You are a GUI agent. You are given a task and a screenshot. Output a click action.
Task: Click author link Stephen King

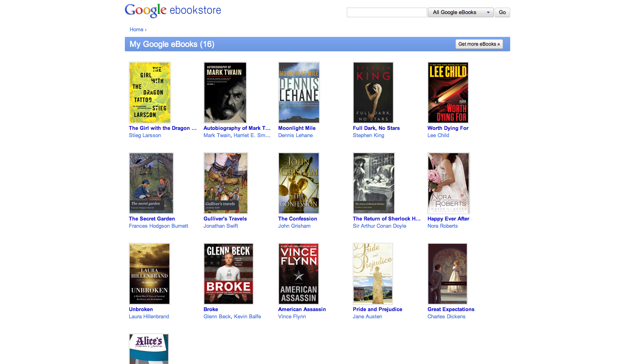click(x=368, y=135)
